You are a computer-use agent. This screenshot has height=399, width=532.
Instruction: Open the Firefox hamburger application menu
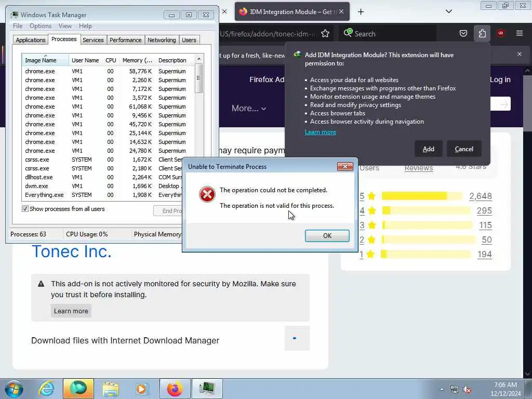(x=520, y=33)
